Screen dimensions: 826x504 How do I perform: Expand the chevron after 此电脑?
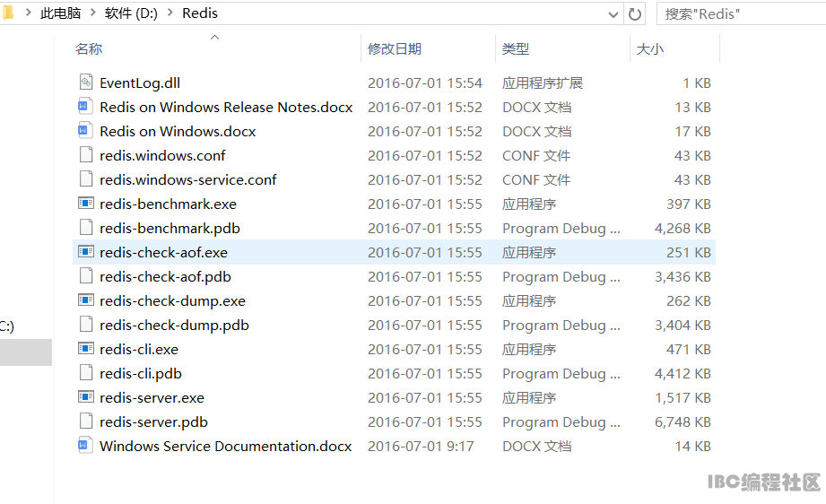[92, 13]
